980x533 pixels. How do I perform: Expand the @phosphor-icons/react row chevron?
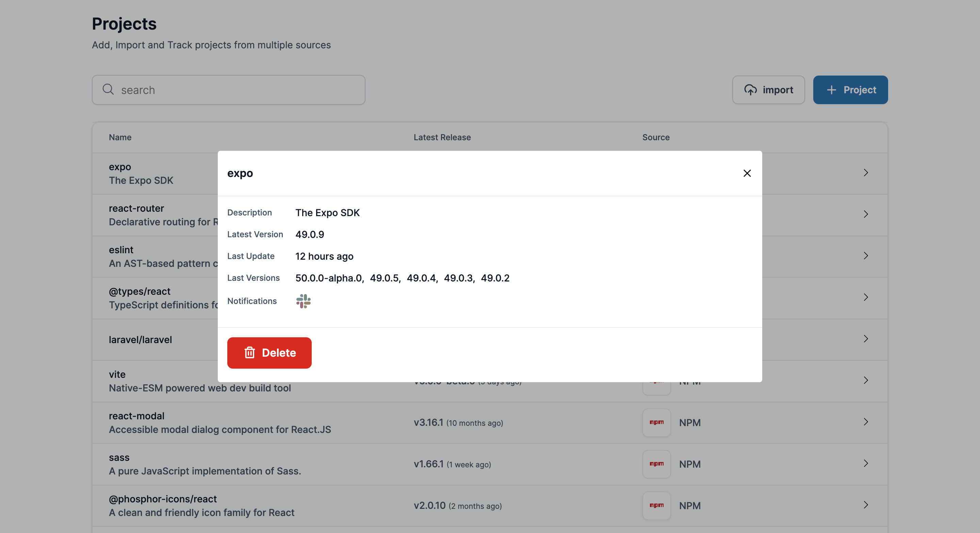pyautogui.click(x=865, y=504)
